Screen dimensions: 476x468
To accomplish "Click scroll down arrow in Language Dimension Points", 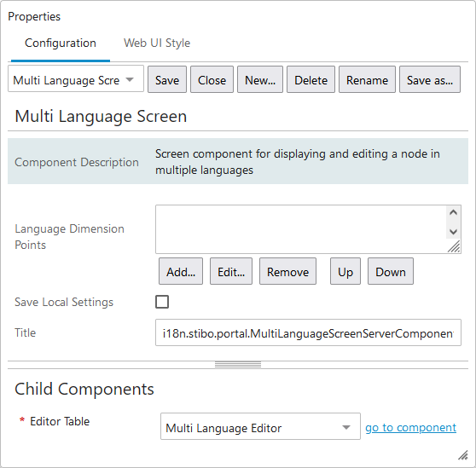I will coord(453,232).
